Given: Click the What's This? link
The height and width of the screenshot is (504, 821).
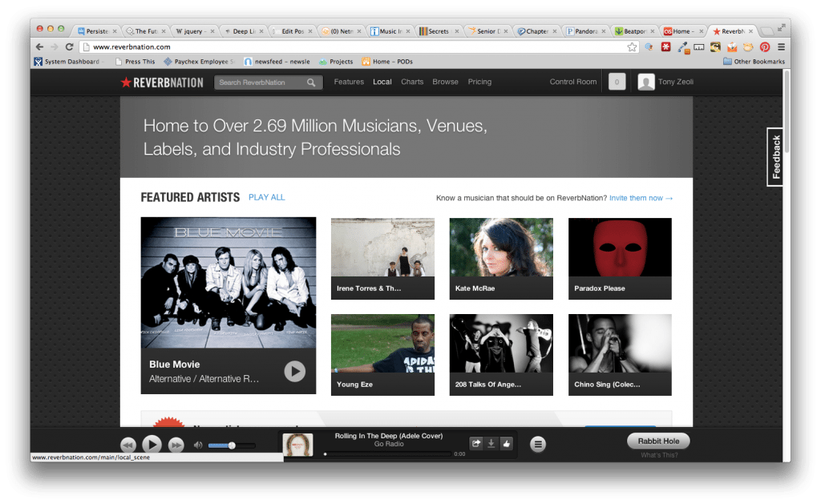Looking at the screenshot, I should coord(659,455).
